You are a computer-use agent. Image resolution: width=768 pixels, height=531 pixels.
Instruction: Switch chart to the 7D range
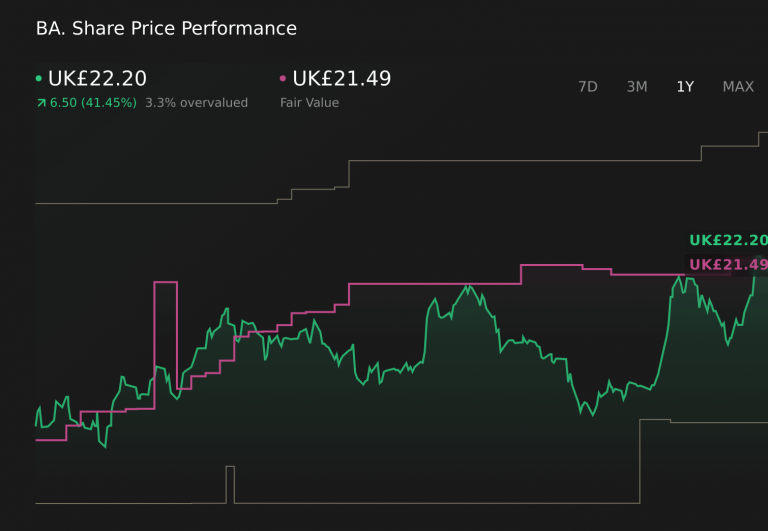point(588,87)
